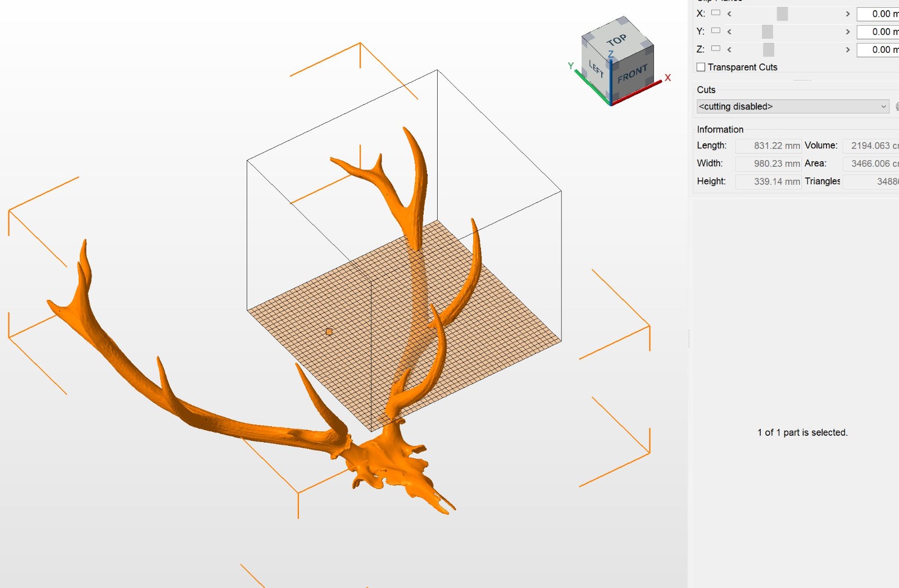Enable the Y clip plane checkbox
Screen dimensions: 899x588
click(716, 31)
